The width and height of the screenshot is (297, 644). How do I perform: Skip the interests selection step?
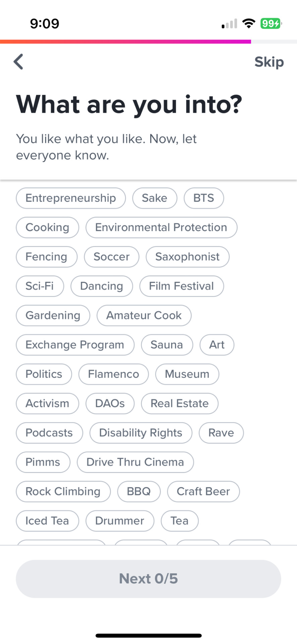(269, 62)
